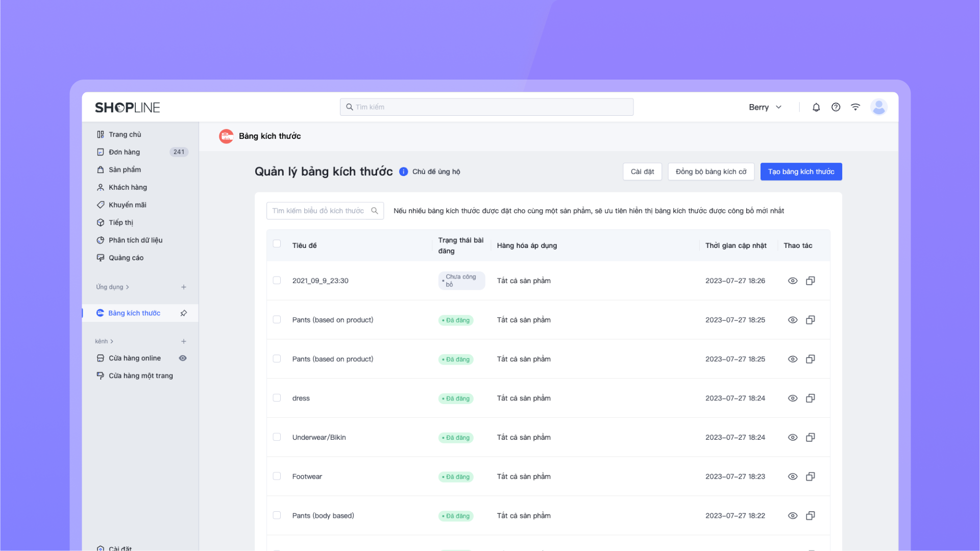This screenshot has height=551, width=980.
Task: Pin the Bảng kích thước app
Action: tap(184, 313)
